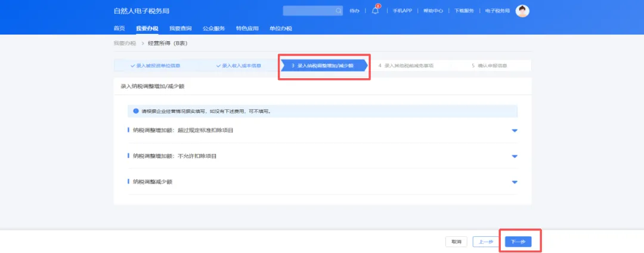Click the header search input field

[x=308, y=11]
